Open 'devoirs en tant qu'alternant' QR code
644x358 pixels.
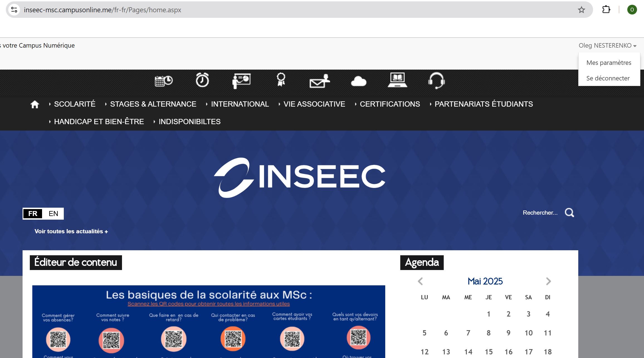[358, 338]
